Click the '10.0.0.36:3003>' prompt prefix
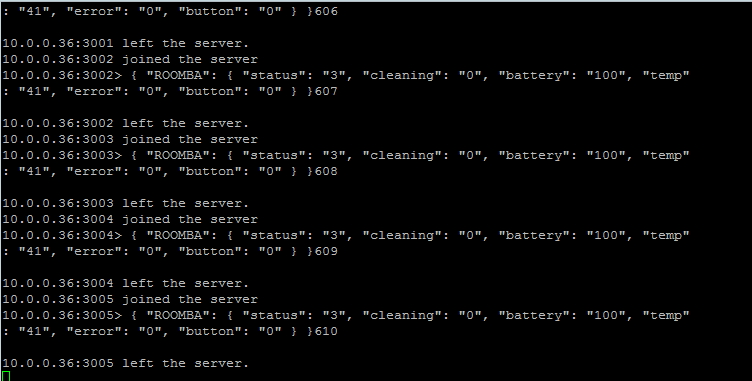 click(x=62, y=155)
